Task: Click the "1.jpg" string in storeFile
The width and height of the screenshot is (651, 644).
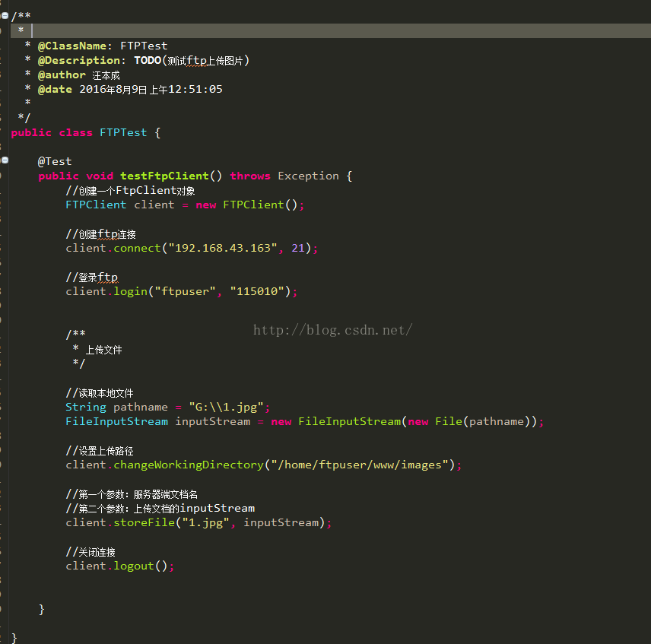Action: click(x=205, y=523)
